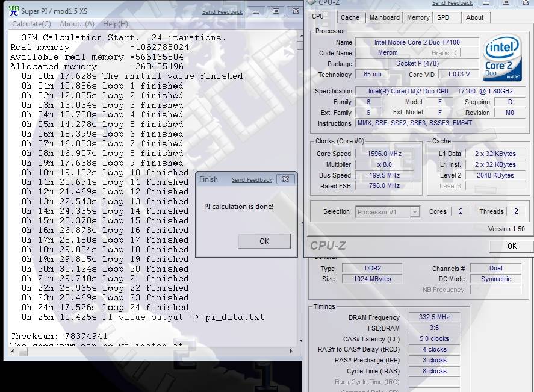Viewport: 534px width, 392px height.
Task: Click the Threads count value
Action: coord(516,211)
